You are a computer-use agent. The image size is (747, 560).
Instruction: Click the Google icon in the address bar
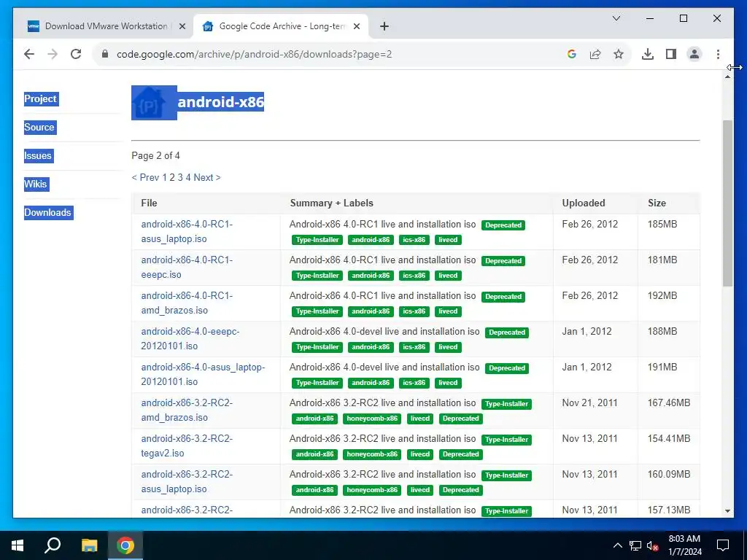click(x=572, y=54)
